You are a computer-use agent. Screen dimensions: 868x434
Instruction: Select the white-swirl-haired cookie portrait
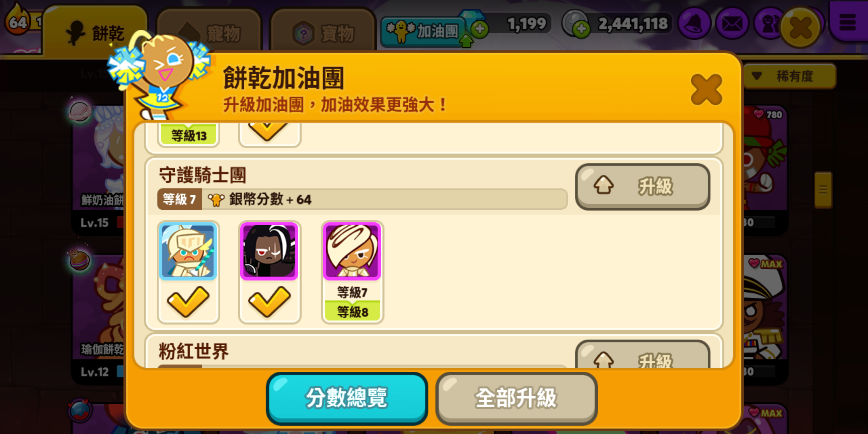(x=352, y=251)
